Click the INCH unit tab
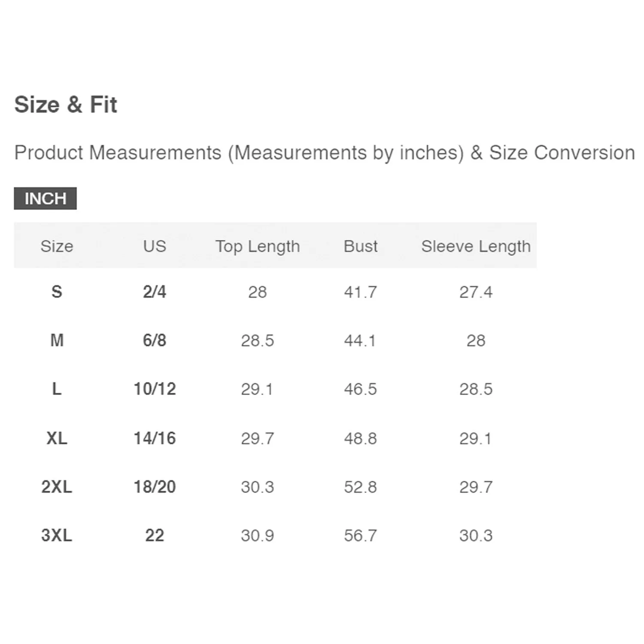This screenshot has height=644, width=644. point(45,198)
